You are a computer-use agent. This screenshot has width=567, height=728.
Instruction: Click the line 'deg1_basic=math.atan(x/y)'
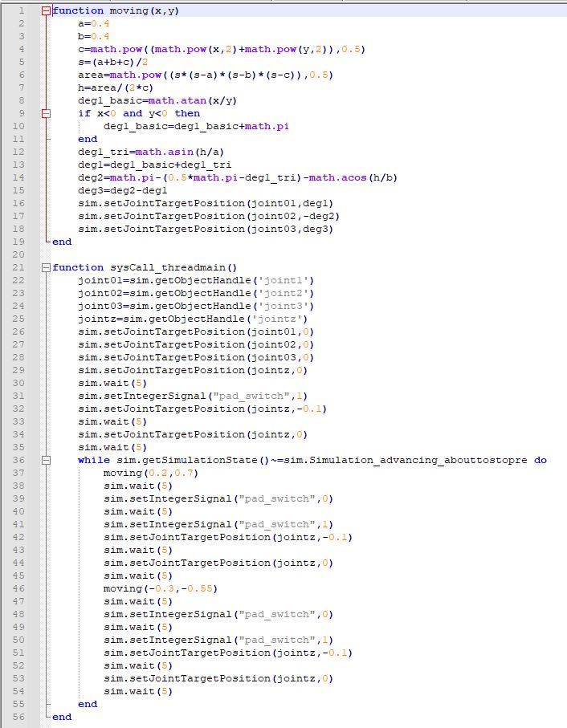pos(157,101)
